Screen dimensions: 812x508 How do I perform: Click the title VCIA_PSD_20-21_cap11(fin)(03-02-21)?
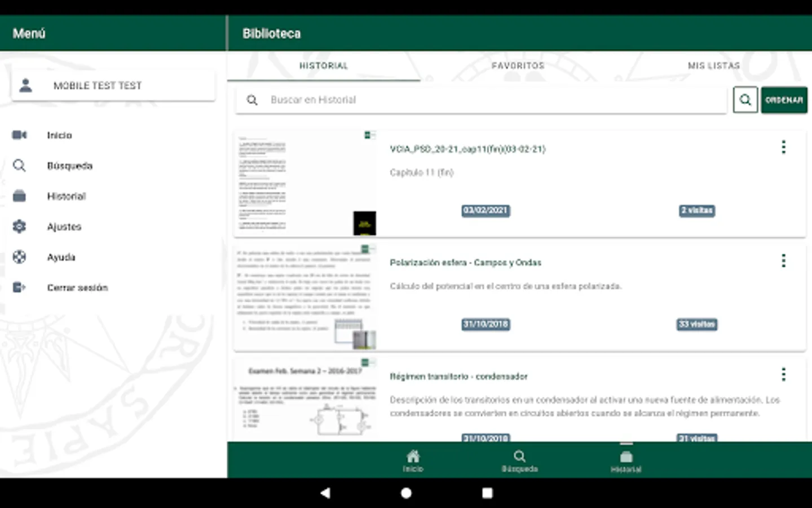tap(467, 149)
